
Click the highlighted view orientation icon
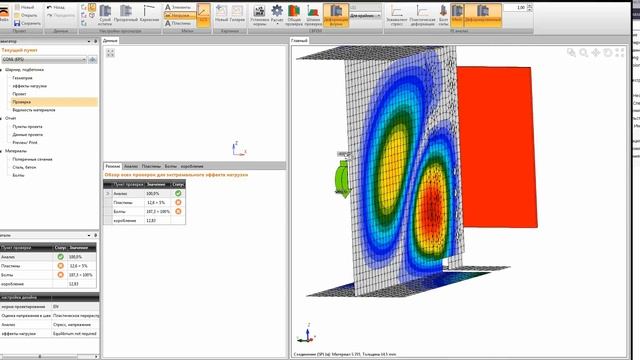92,7
